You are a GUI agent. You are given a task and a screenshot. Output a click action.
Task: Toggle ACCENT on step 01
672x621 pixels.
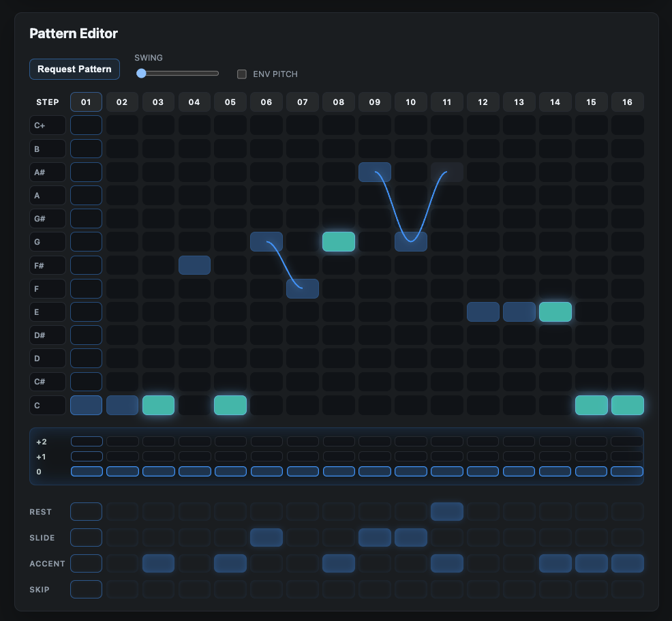86,564
